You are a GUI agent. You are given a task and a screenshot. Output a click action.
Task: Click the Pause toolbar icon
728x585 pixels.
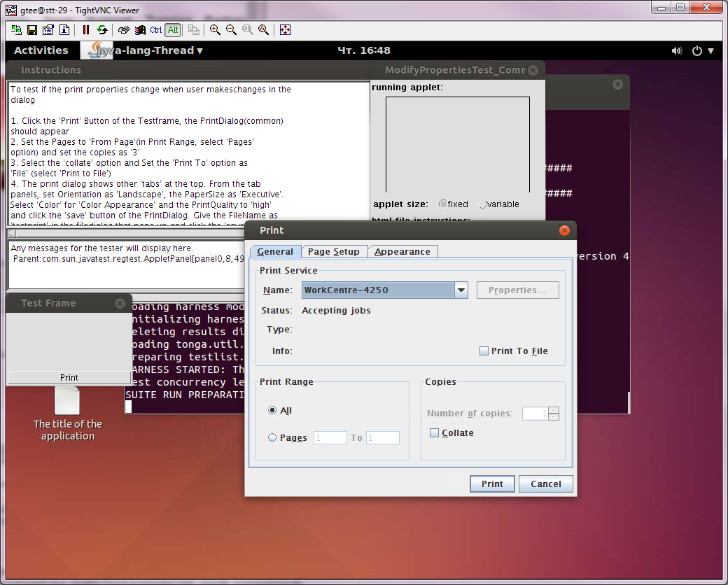(86, 30)
